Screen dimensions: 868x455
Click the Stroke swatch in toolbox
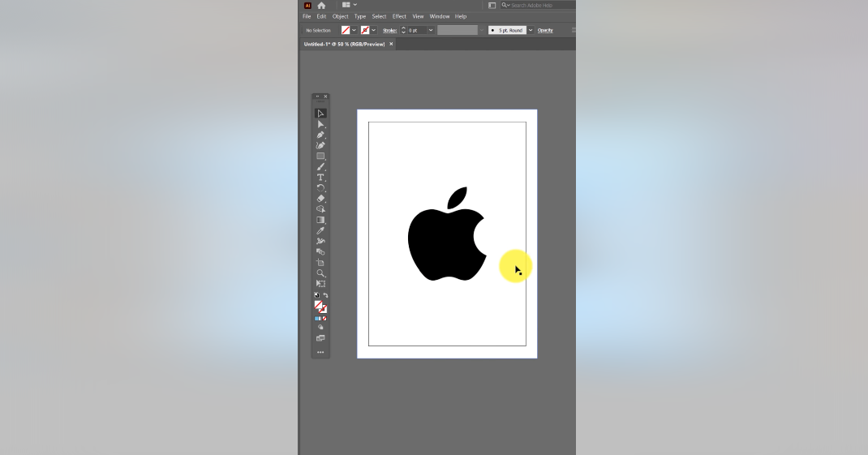(324, 310)
